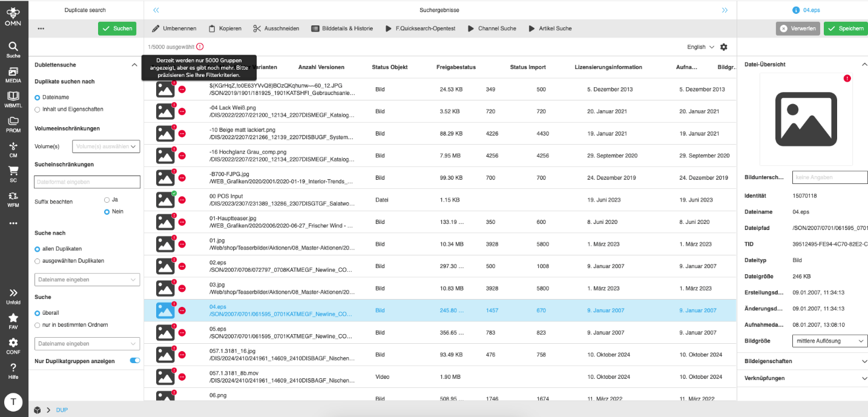Click 'Bilddetails & Historie' toolbar item

pyautogui.click(x=342, y=28)
